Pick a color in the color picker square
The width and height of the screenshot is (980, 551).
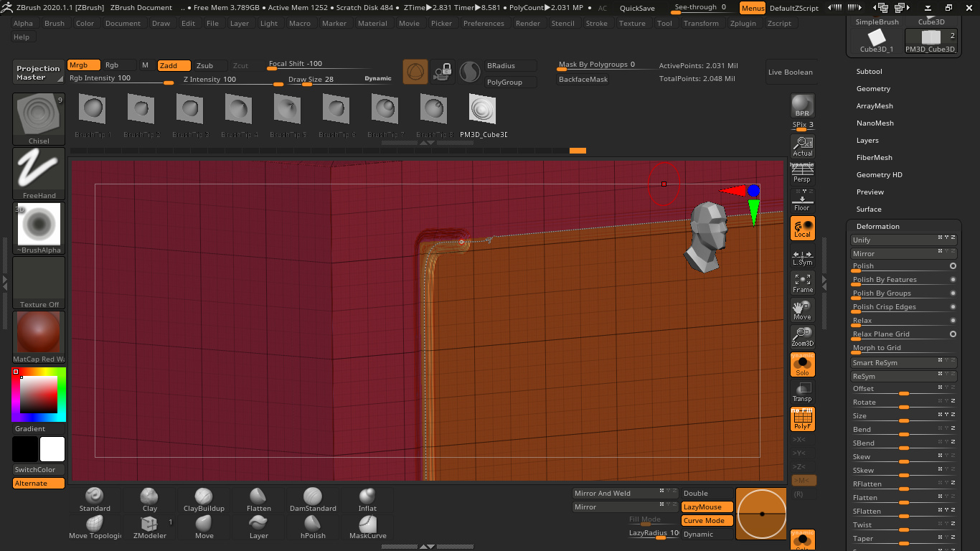pos(38,394)
